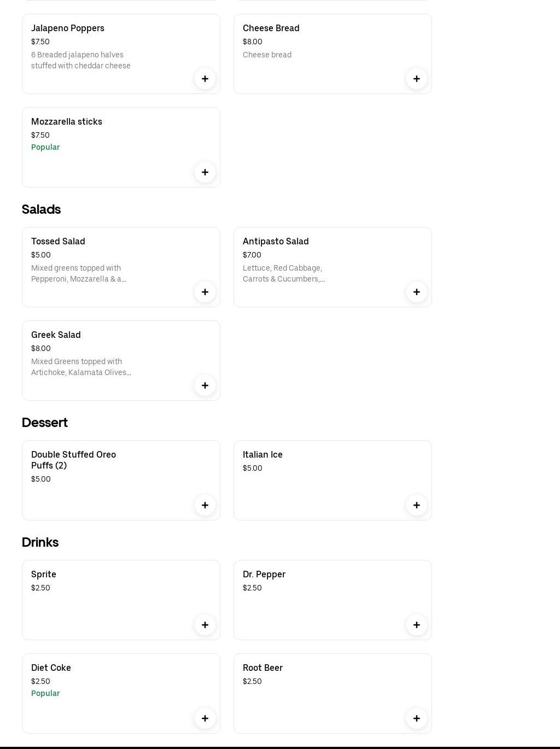Open the Diet Coke item title
Image resolution: width=560 pixels, height=749 pixels.
click(x=51, y=668)
